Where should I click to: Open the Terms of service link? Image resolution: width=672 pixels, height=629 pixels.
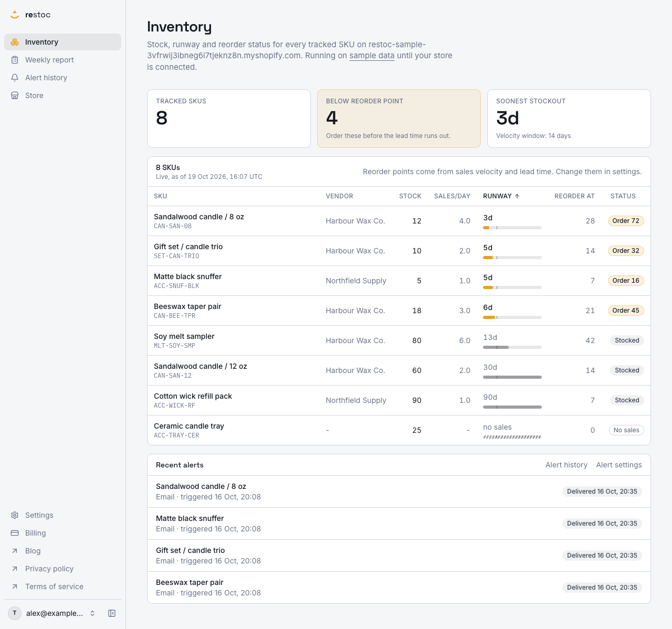pyautogui.click(x=62, y=587)
